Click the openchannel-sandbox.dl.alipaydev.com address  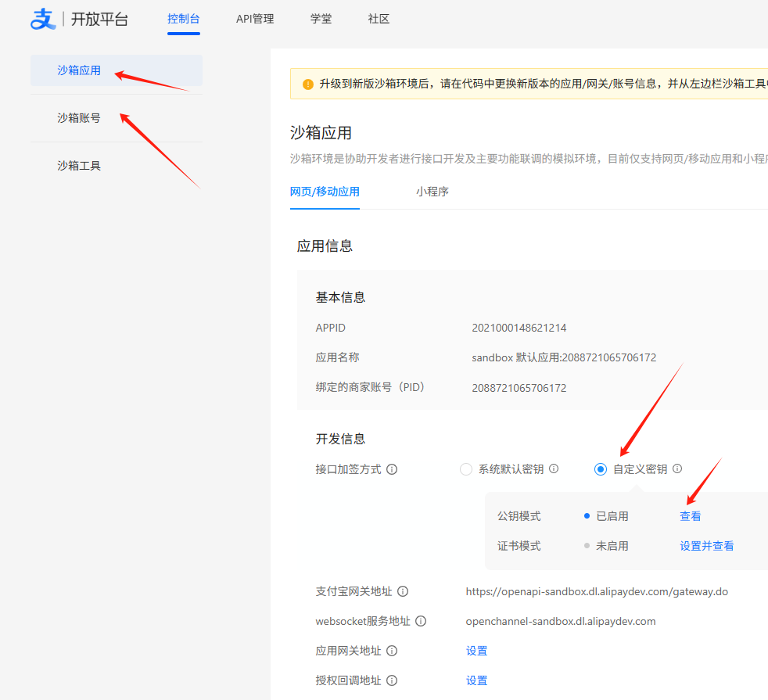(x=561, y=621)
